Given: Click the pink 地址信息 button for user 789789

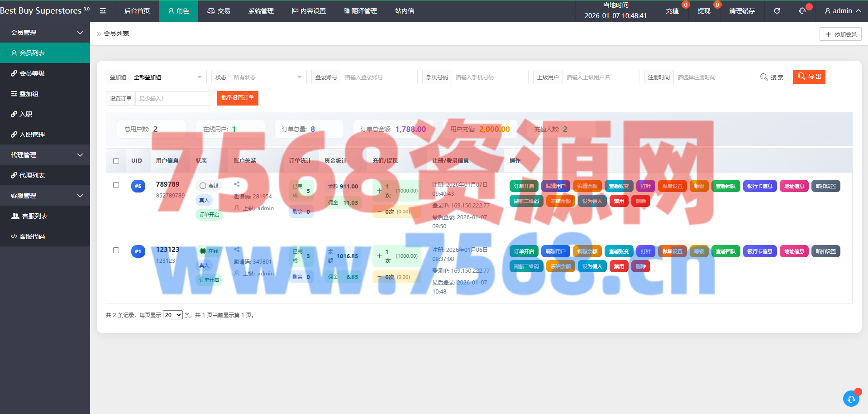Looking at the screenshot, I should [x=794, y=186].
